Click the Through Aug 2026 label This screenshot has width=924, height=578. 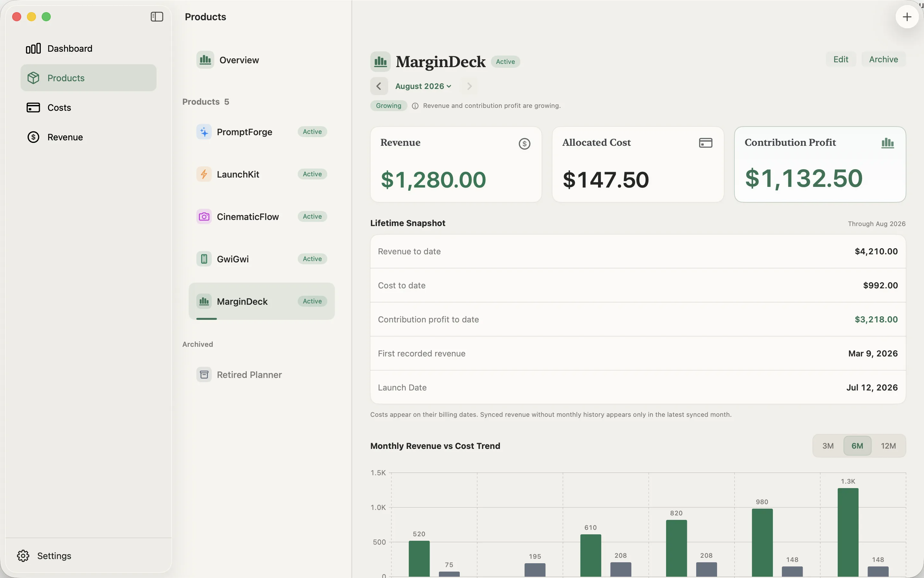click(876, 223)
